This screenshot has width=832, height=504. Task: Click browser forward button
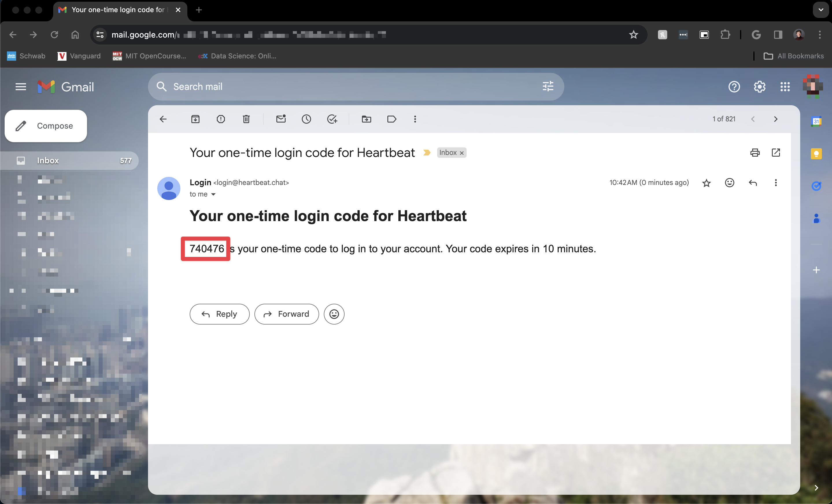click(34, 34)
